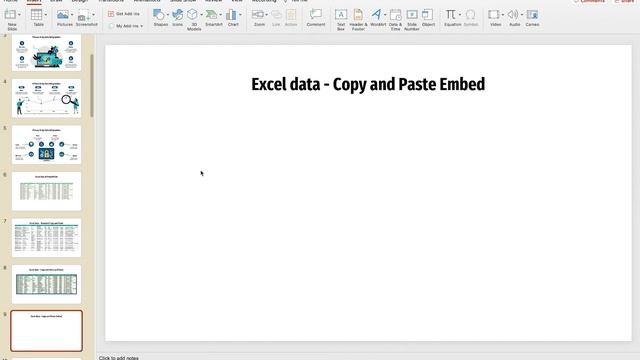Expand the SmartArt dropdown arrow
Screen dimensions: 640x360
pos(221,15)
